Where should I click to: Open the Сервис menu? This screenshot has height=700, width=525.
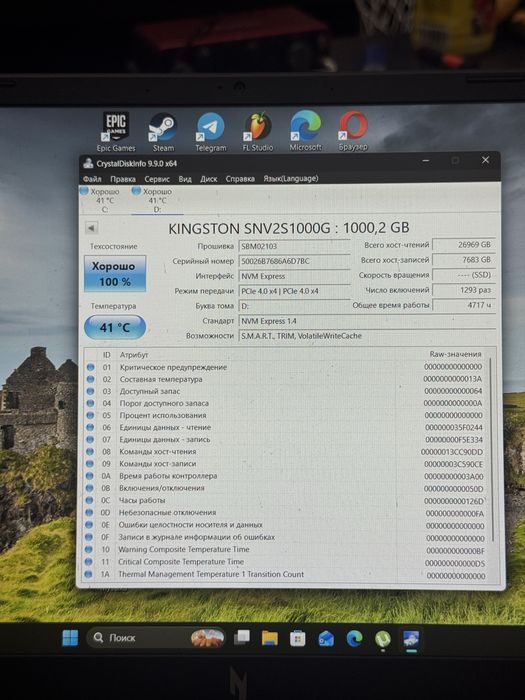coord(157,179)
